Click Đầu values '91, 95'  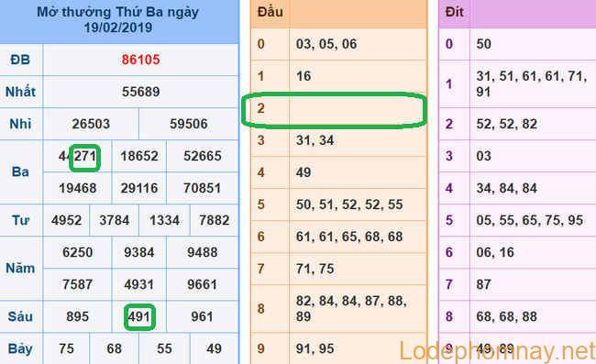click(x=315, y=348)
